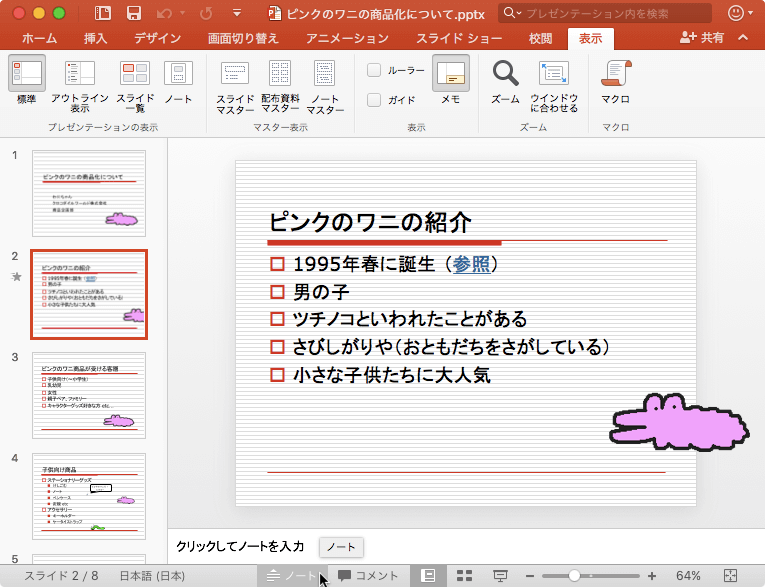Image resolution: width=765 pixels, height=587 pixels.
Task: Open Slide Sorter view (スライド一覧) in ribbon
Action: click(x=135, y=75)
